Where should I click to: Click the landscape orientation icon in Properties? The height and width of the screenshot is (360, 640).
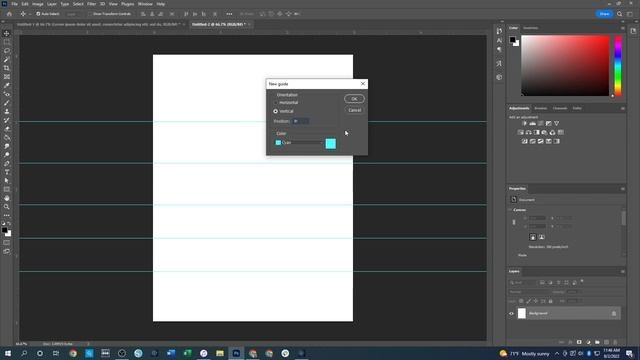[542, 237]
